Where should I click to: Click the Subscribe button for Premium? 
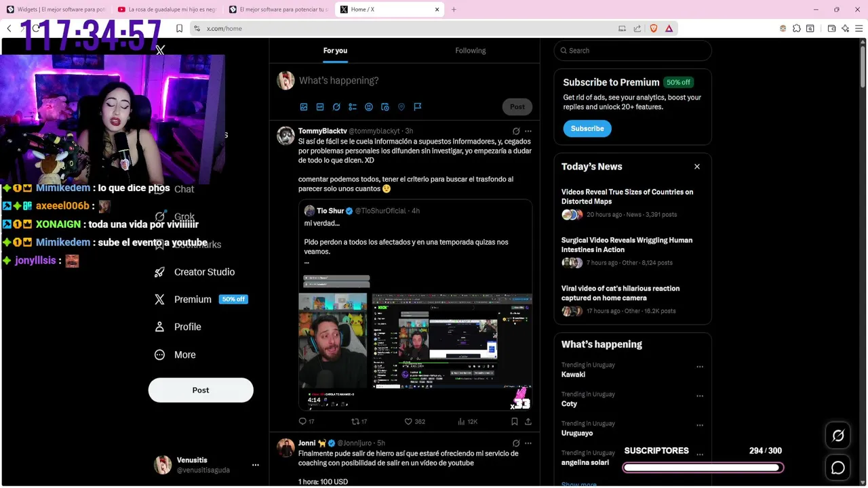[x=587, y=129]
